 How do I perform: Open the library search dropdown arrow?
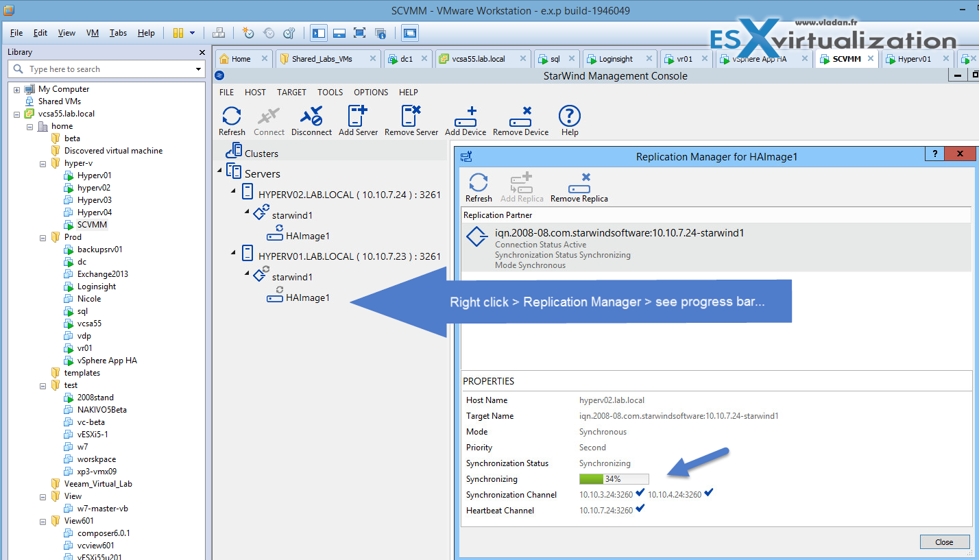(x=198, y=69)
